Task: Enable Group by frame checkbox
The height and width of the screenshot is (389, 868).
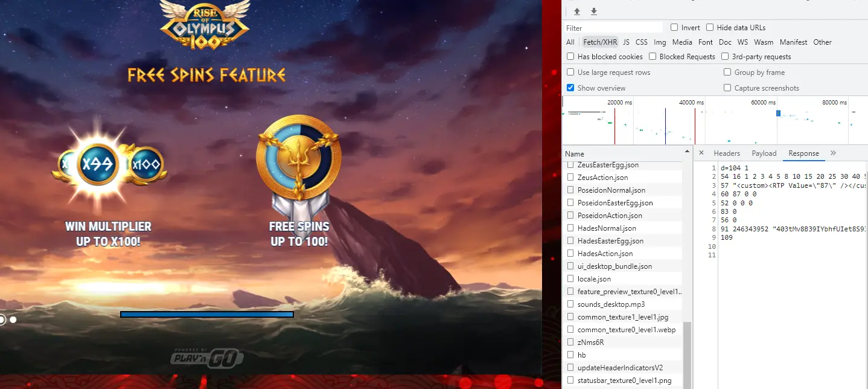Action: click(727, 72)
